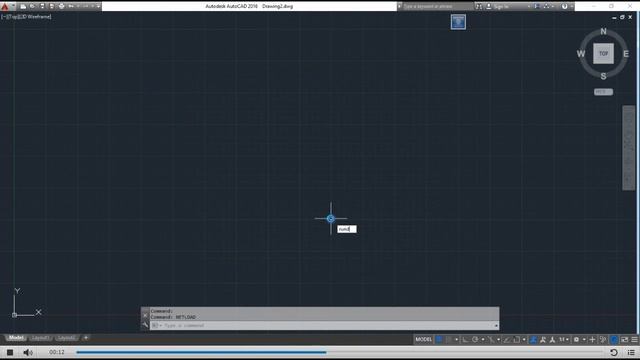Open the WCS coordinate system dropdown
The width and height of the screenshot is (640, 360).
tap(603, 92)
